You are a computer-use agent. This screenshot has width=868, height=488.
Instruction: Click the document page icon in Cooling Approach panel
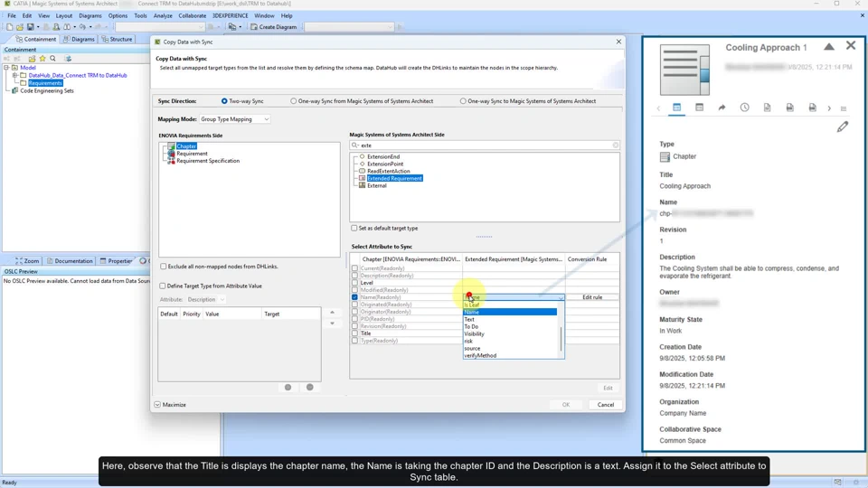click(x=767, y=108)
